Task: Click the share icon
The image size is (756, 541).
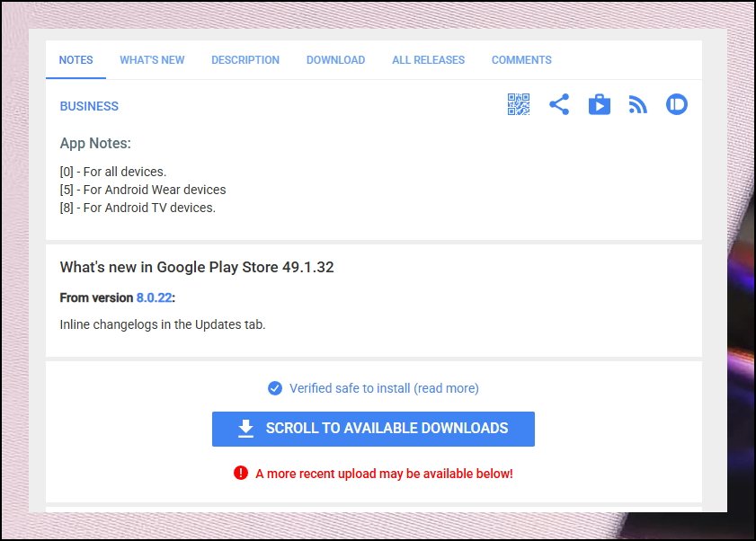Action: (559, 104)
